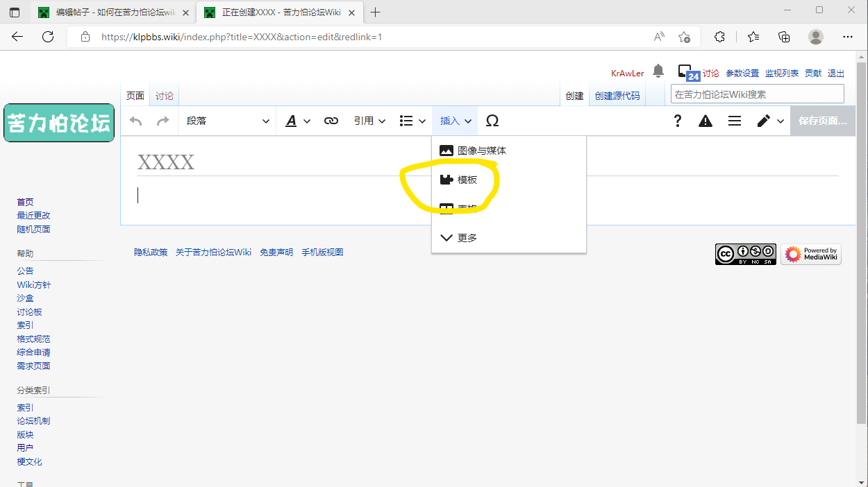
Task: Open the wiki 讨论 tab beside 页面
Action: coord(165,96)
